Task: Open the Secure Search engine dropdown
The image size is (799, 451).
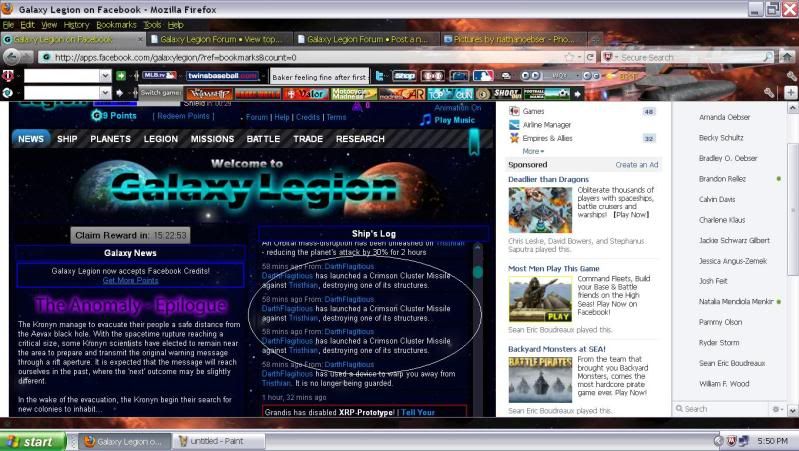Action: click(610, 57)
